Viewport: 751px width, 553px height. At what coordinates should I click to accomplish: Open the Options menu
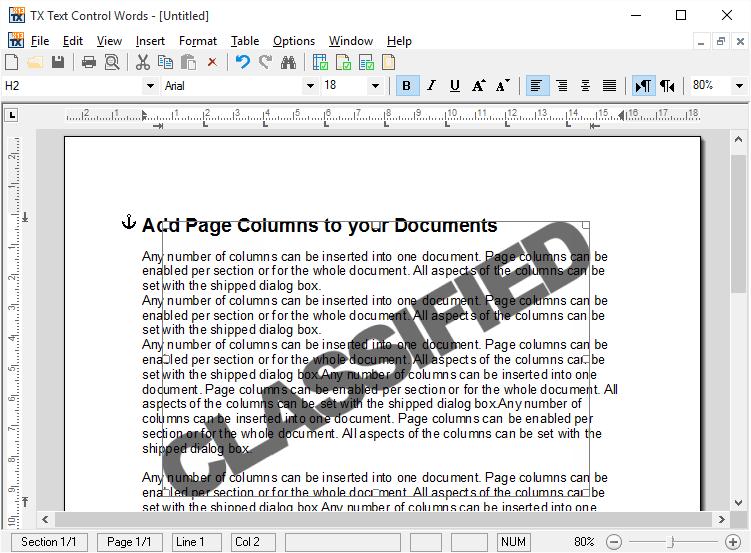pyautogui.click(x=294, y=41)
